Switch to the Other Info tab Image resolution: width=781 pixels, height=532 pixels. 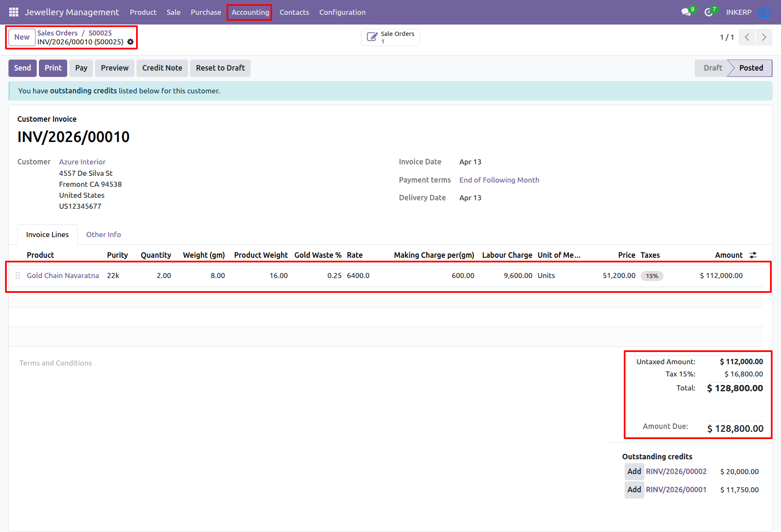click(104, 235)
